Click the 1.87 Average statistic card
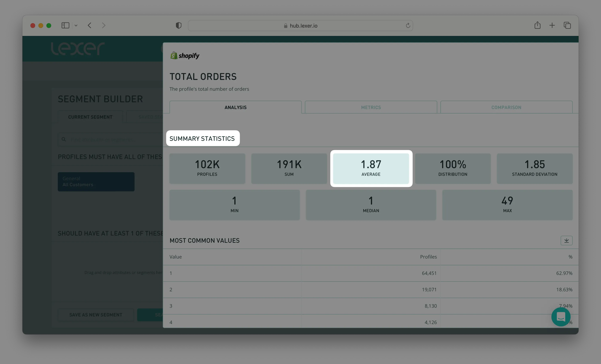601x364 pixels. [x=371, y=168]
